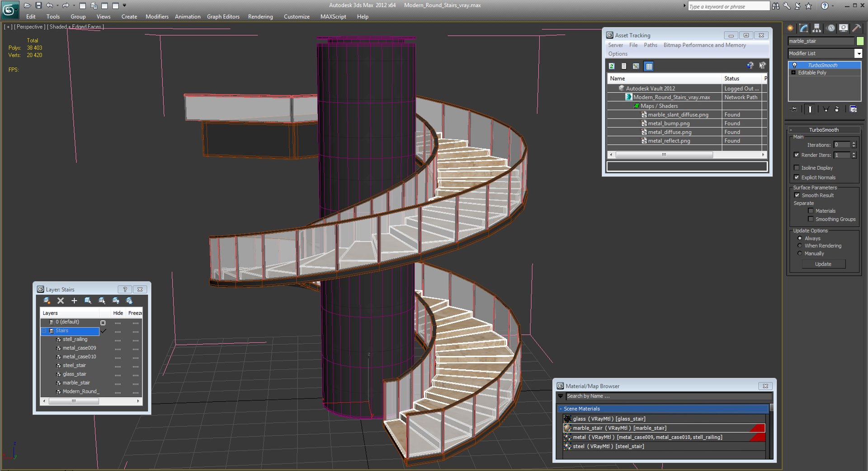Click the Pin Stack icon

[794, 109]
